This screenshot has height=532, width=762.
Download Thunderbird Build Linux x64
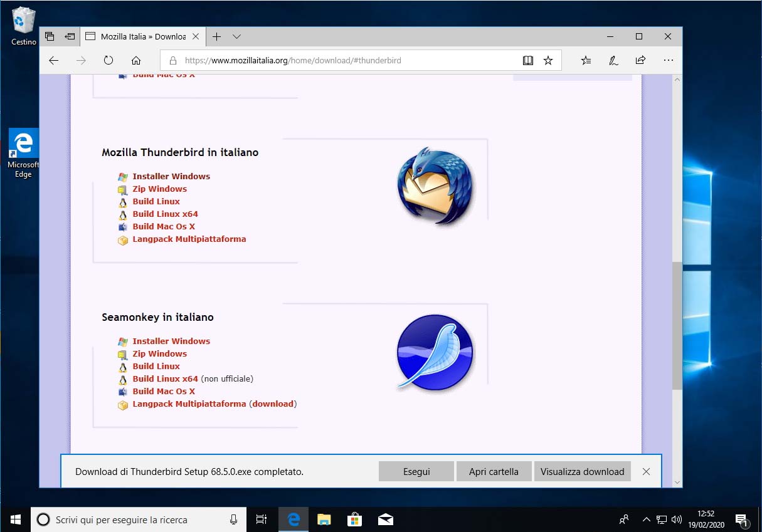(165, 214)
